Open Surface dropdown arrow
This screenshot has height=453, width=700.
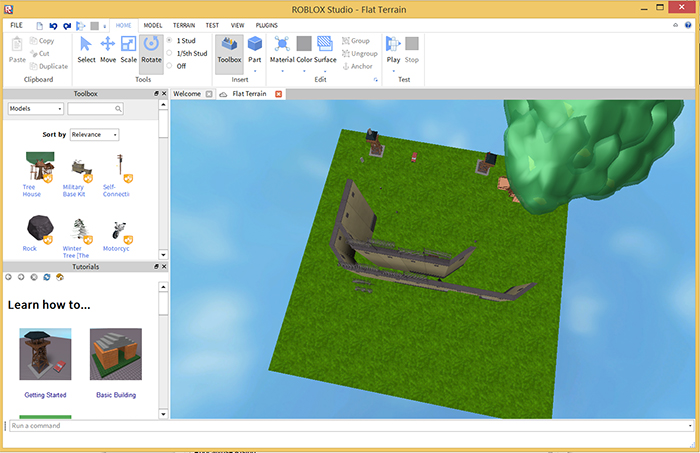[x=325, y=71]
